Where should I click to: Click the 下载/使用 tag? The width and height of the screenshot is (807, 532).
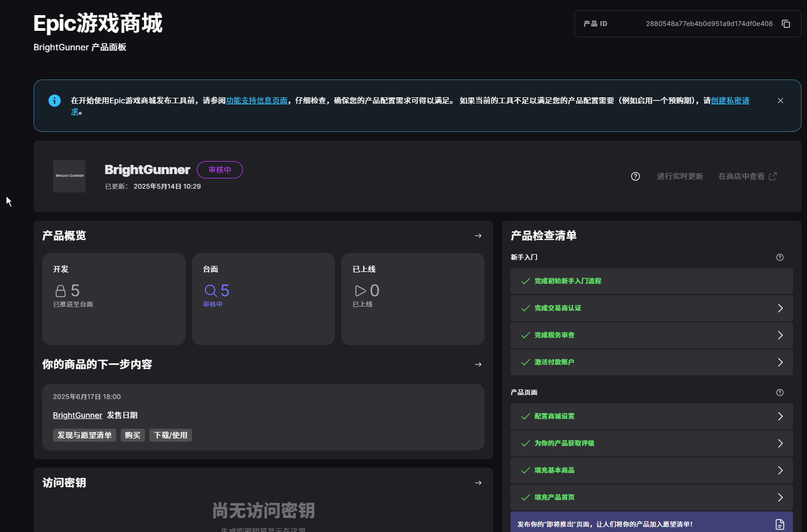click(x=170, y=435)
